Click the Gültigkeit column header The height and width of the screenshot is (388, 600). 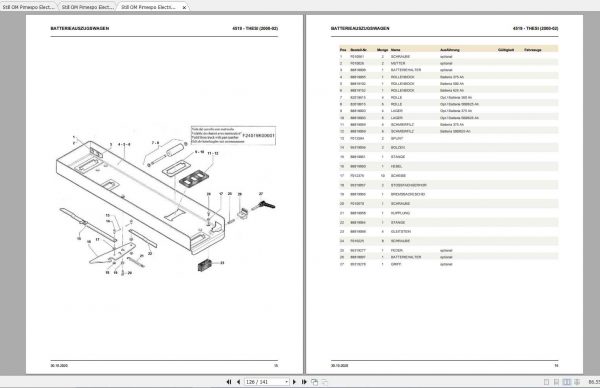[x=506, y=50]
